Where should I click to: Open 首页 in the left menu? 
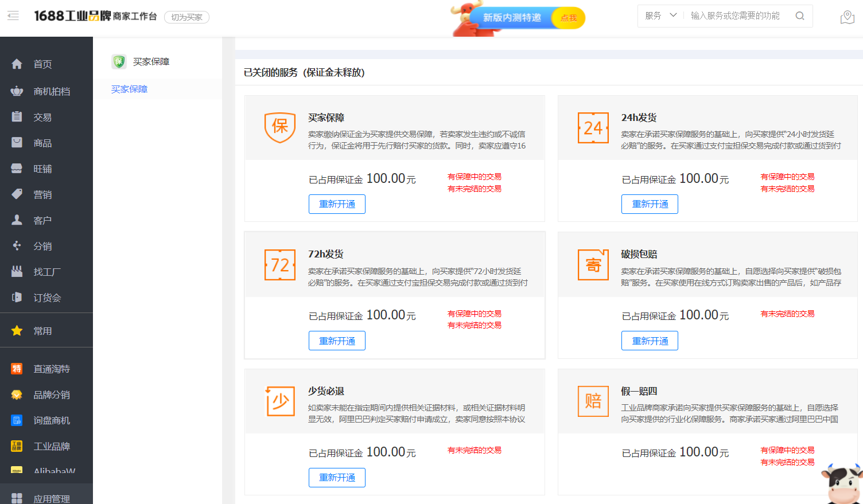42,64
